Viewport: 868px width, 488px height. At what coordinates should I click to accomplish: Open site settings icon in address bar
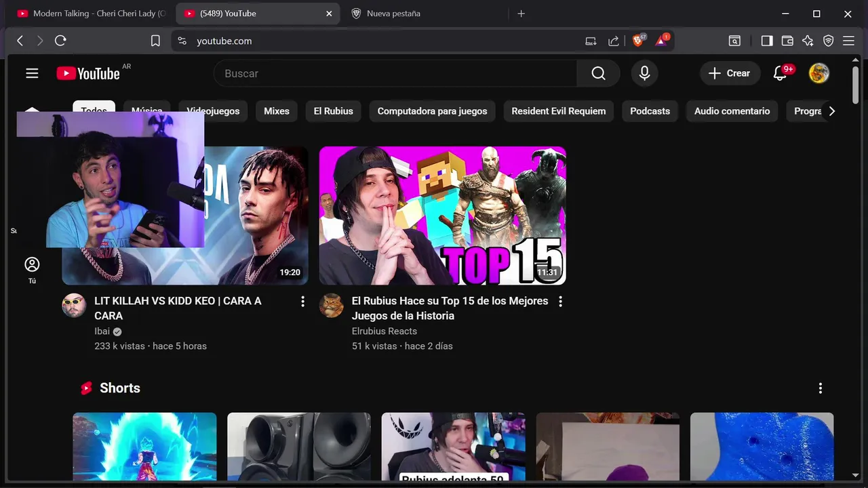(x=182, y=41)
